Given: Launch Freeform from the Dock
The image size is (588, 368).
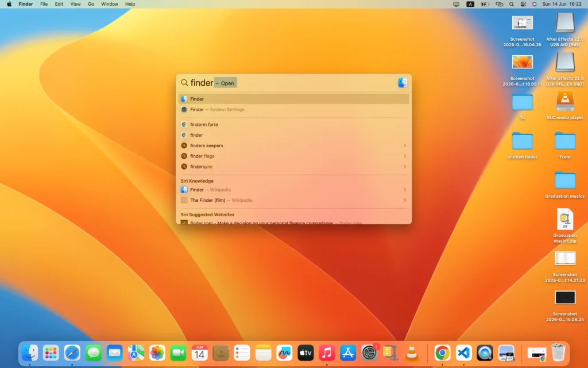Looking at the screenshot, I should tap(284, 353).
